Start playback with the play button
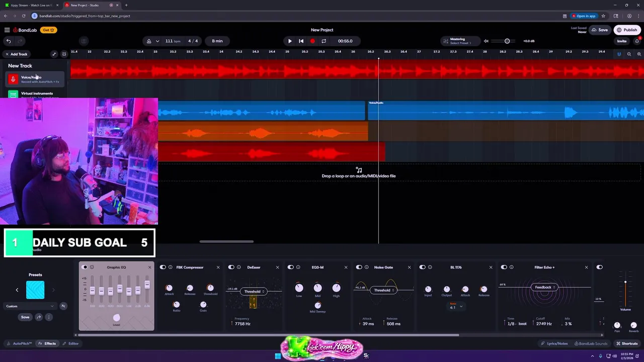644x362 pixels. (x=290, y=41)
